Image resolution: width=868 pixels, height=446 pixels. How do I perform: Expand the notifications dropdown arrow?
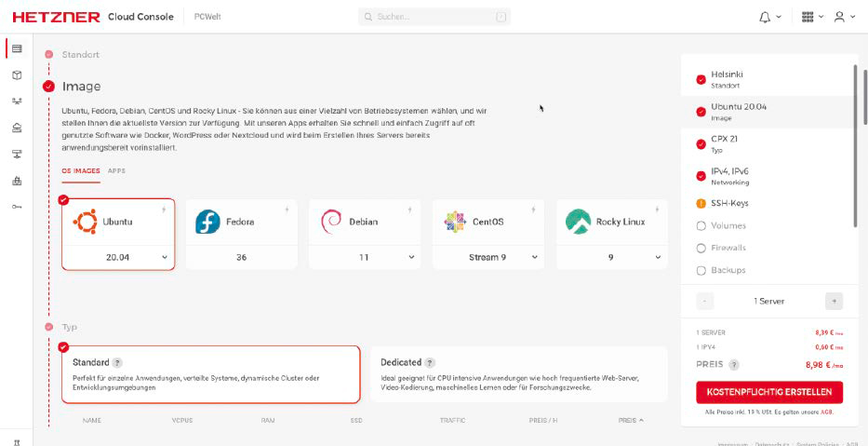(x=779, y=17)
